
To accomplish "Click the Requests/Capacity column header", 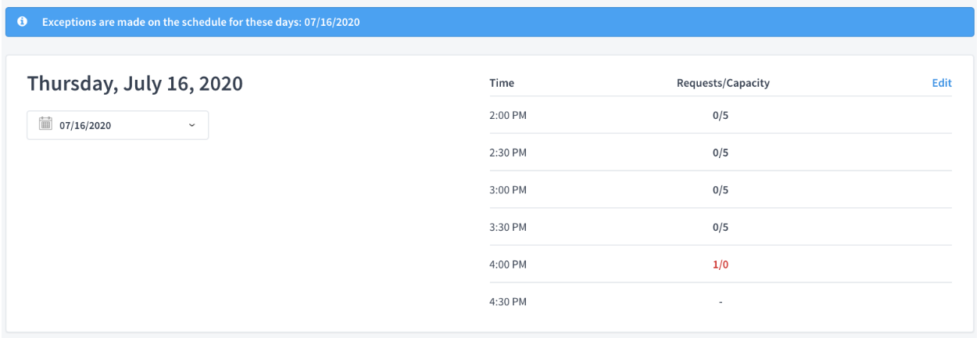I will click(x=723, y=83).
